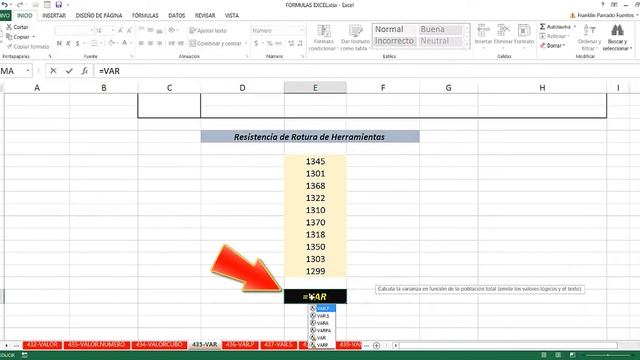Select VAR.S from autocomplete list
This screenshot has height=360, width=640.
[322, 316]
